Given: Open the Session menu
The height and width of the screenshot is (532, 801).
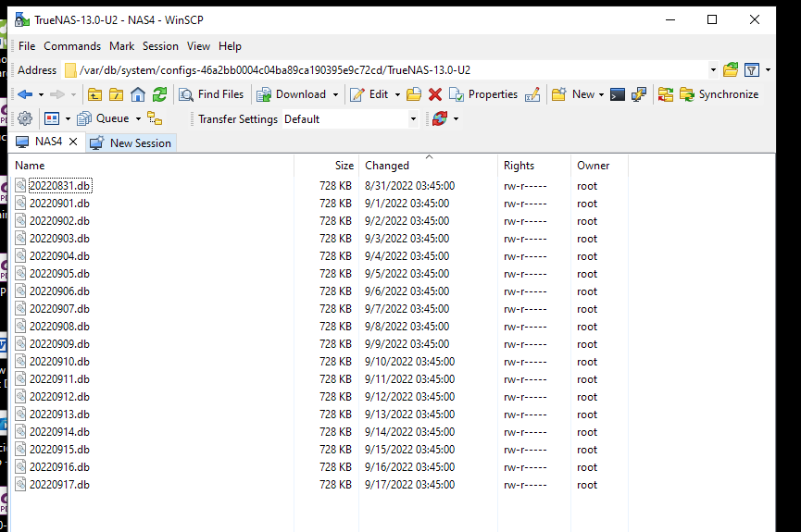Looking at the screenshot, I should point(160,46).
